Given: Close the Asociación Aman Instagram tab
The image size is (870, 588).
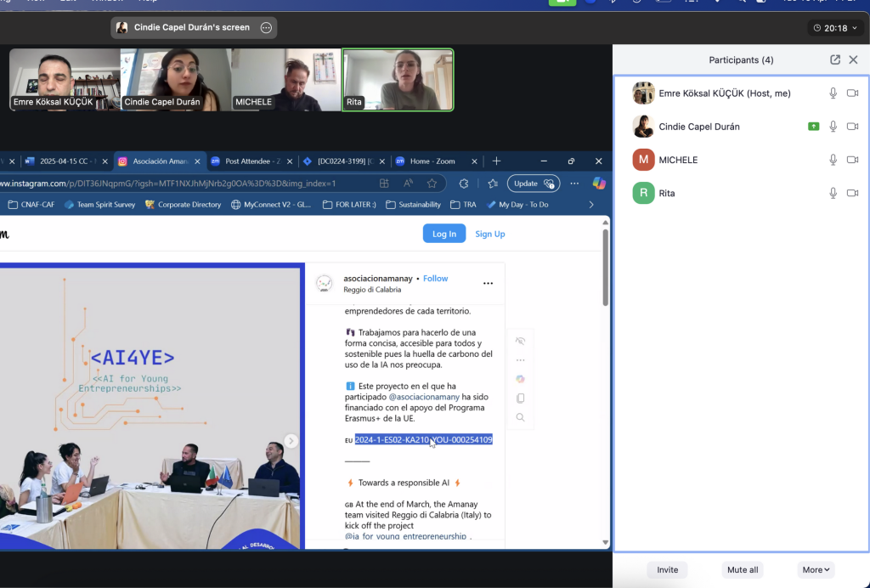Looking at the screenshot, I should (x=197, y=161).
